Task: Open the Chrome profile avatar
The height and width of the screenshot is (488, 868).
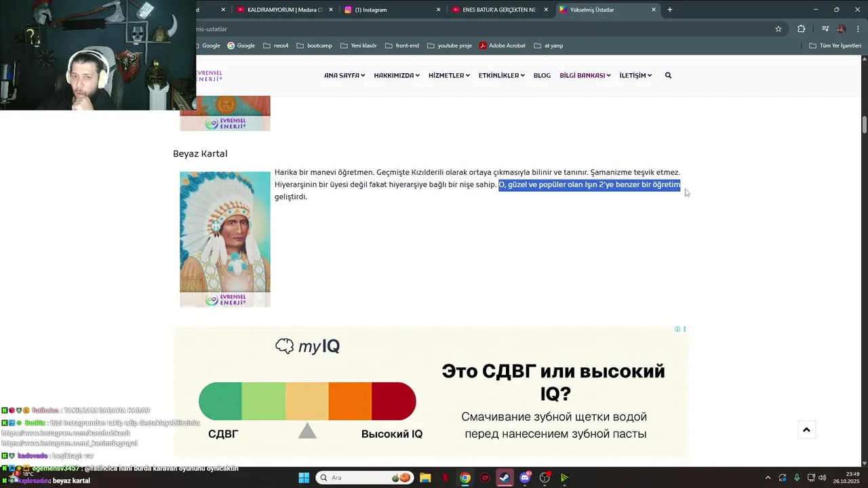Action: click(842, 29)
